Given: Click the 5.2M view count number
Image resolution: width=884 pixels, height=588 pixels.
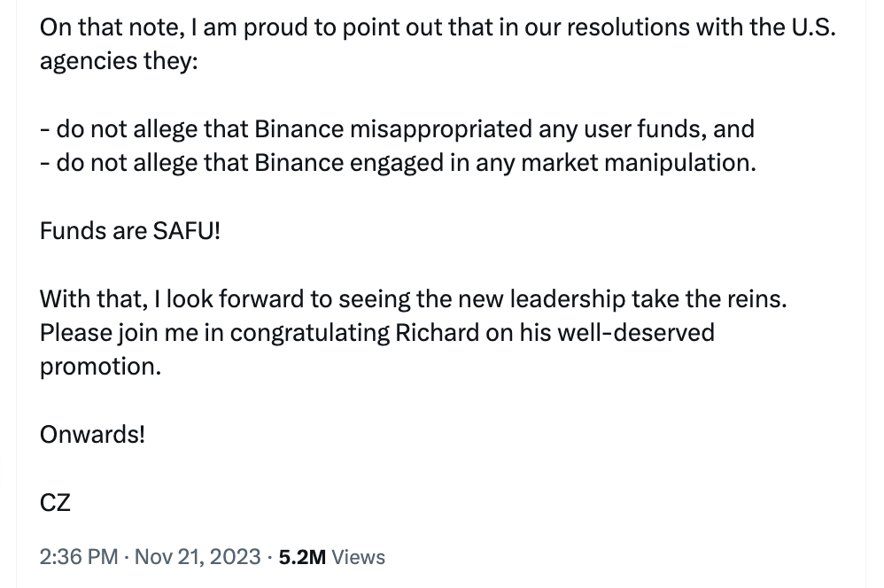Looking at the screenshot, I should pyautogui.click(x=302, y=557).
